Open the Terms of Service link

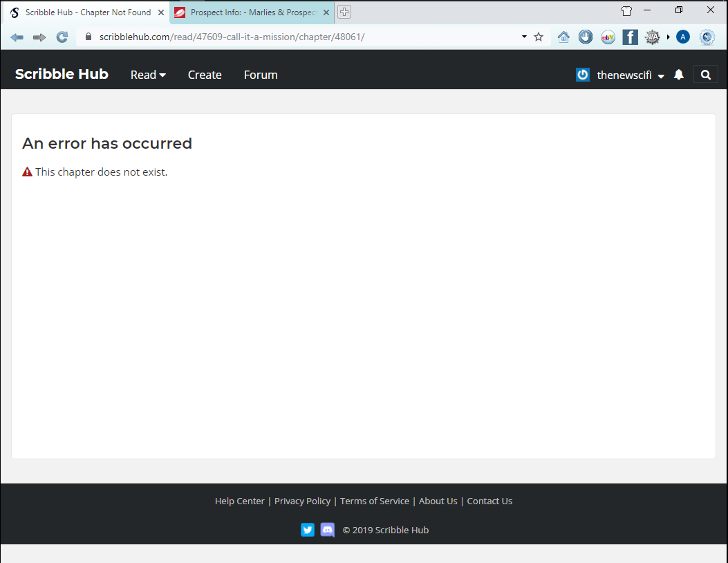tap(375, 501)
